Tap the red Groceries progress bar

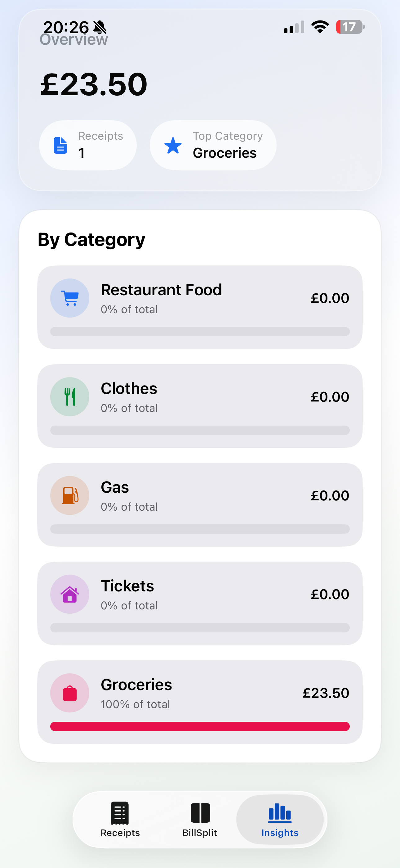pos(200,726)
